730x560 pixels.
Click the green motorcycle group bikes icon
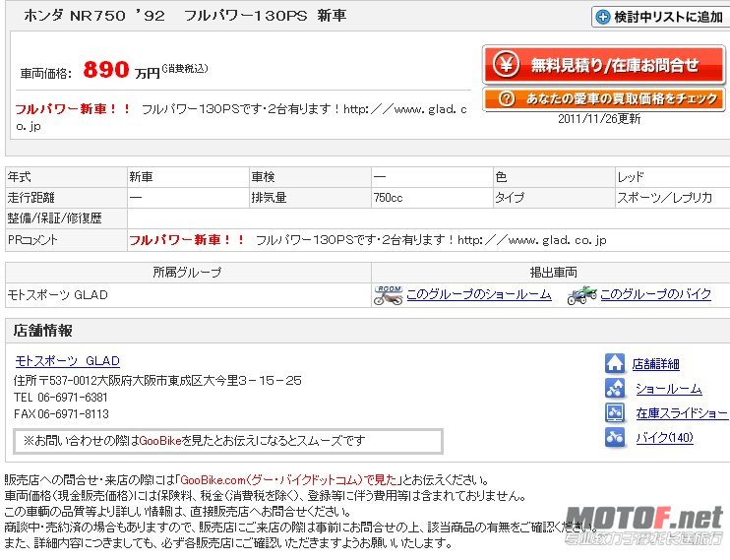[x=582, y=295]
